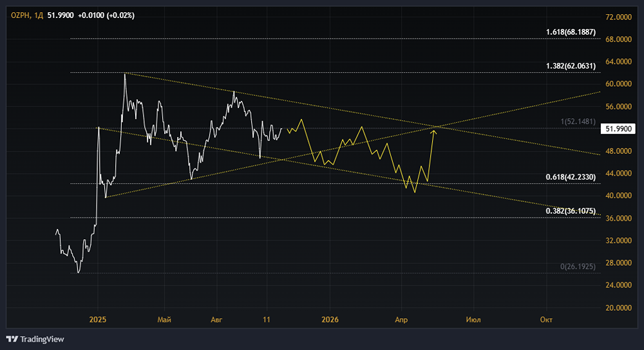Click the 2025 time axis label

coord(98,320)
